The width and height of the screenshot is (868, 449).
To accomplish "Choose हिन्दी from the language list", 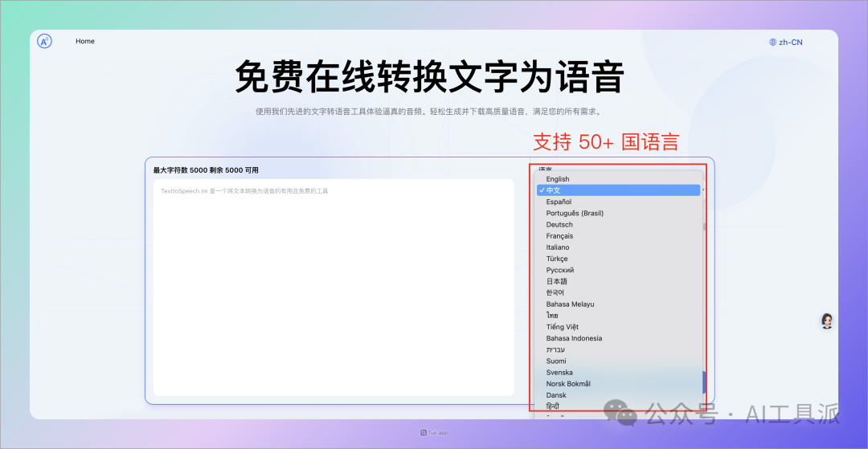I will pos(618,406).
